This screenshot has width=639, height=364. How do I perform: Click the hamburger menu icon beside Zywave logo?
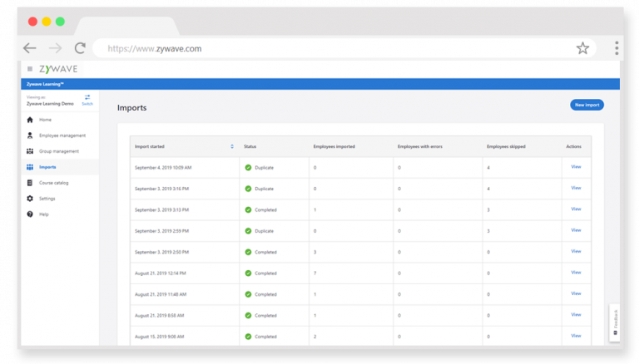[30, 69]
